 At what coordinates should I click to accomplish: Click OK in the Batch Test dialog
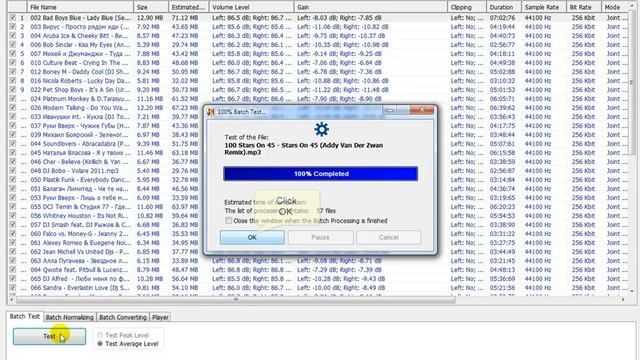(x=252, y=237)
